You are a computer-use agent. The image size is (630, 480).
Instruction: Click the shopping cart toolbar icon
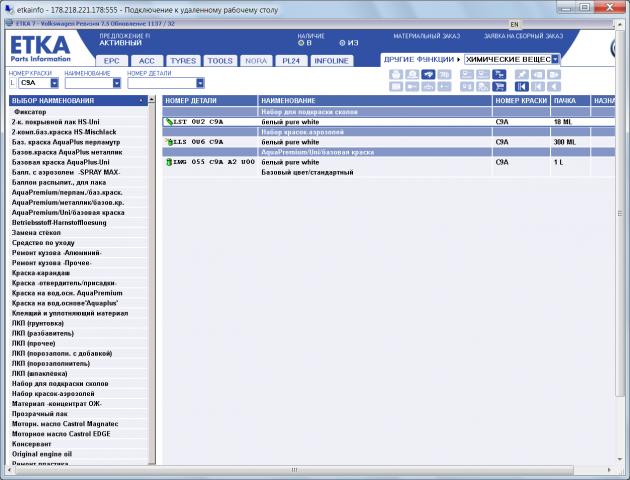(499, 86)
